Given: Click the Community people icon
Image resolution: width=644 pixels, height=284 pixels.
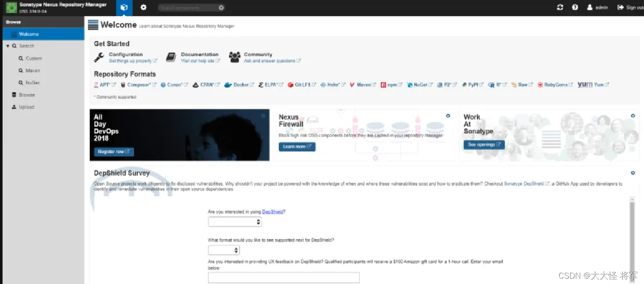Looking at the screenshot, I should point(234,57).
